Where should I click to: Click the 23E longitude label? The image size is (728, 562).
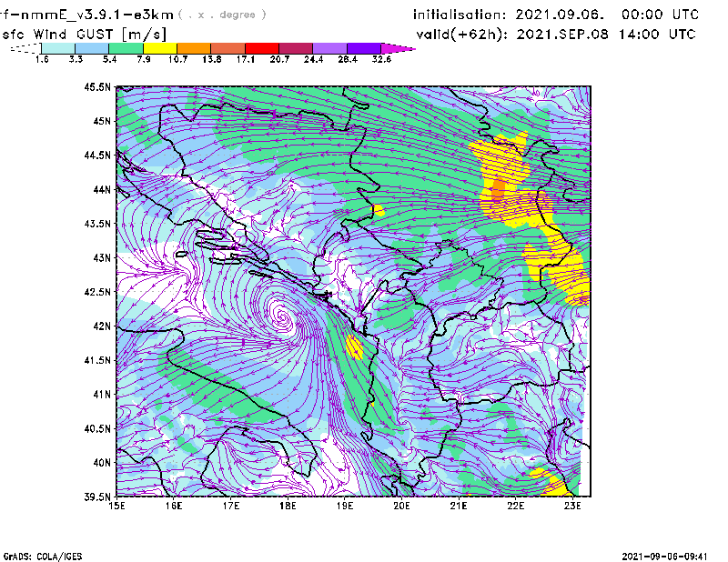point(572,506)
